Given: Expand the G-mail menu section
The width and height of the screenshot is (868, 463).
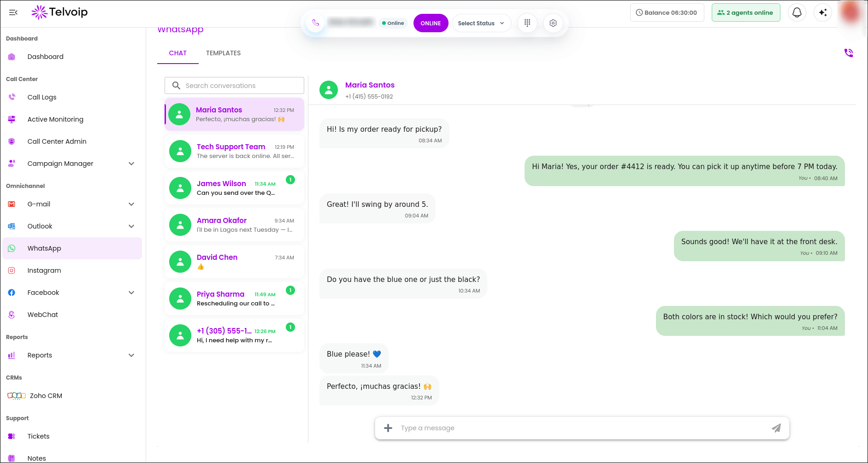Looking at the screenshot, I should (131, 204).
